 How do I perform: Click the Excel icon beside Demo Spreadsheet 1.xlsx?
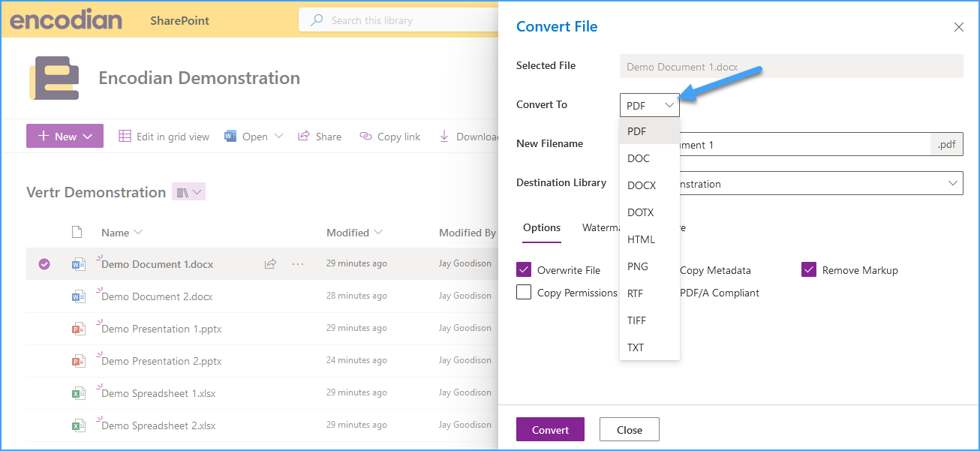coord(77,393)
